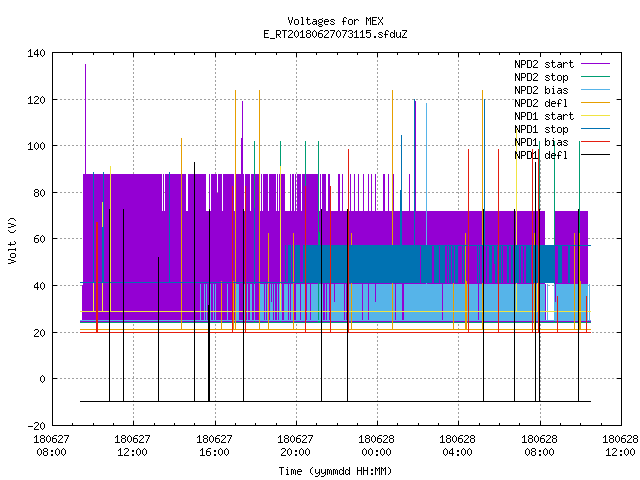Click the 180628 00:00 time tick label
Screen dimensions: 640x480
(376, 446)
